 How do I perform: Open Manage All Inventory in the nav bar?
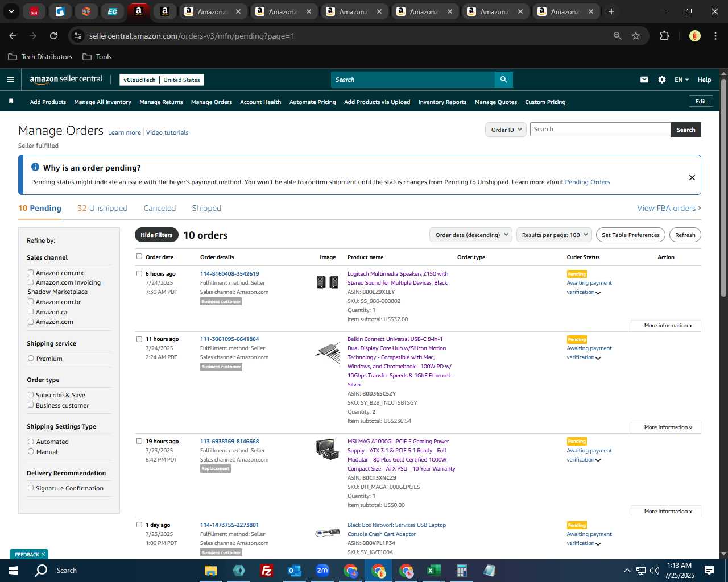click(102, 102)
